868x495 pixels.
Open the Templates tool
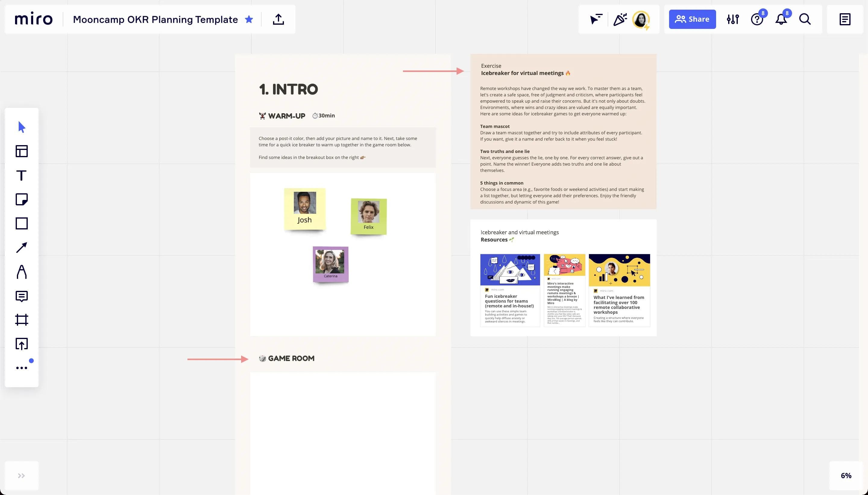(21, 151)
